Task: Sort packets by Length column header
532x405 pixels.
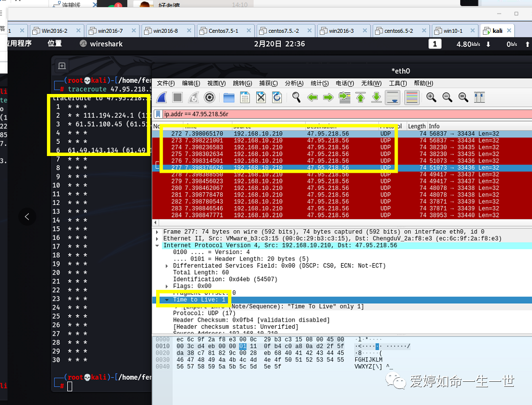Action: 416,126
